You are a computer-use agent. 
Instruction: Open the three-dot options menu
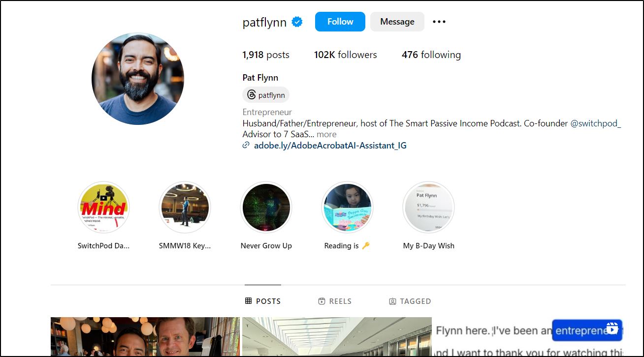tap(439, 22)
